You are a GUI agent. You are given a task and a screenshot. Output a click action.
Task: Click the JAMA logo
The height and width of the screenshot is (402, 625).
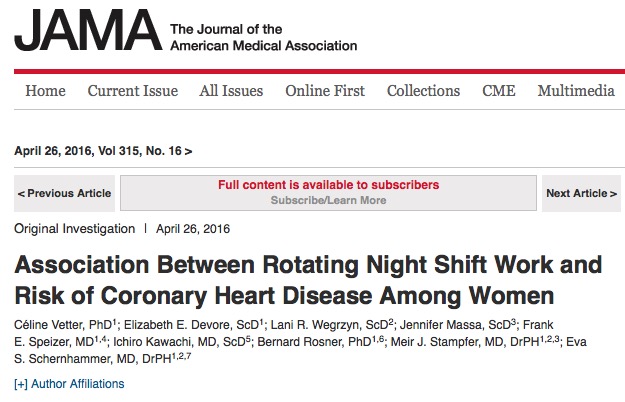[x=88, y=30]
